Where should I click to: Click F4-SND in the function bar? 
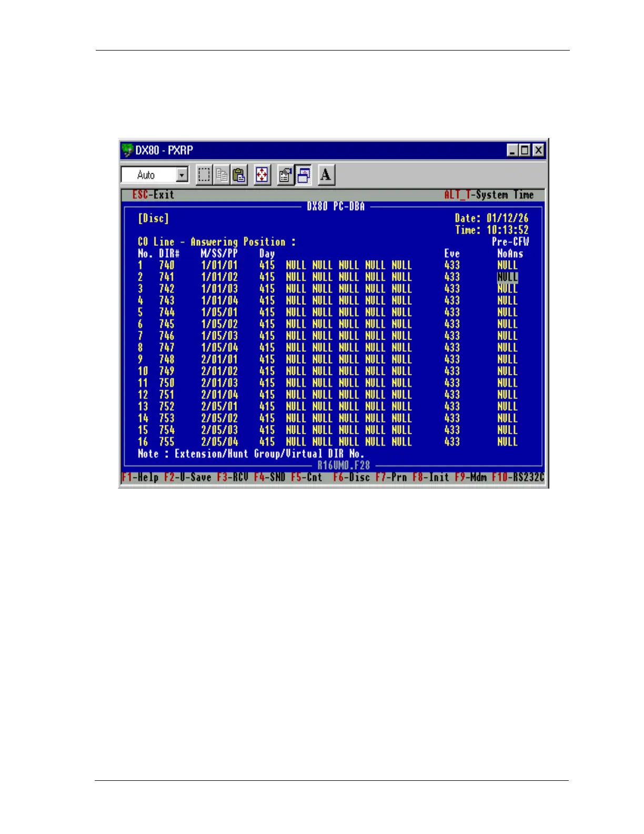(x=269, y=478)
